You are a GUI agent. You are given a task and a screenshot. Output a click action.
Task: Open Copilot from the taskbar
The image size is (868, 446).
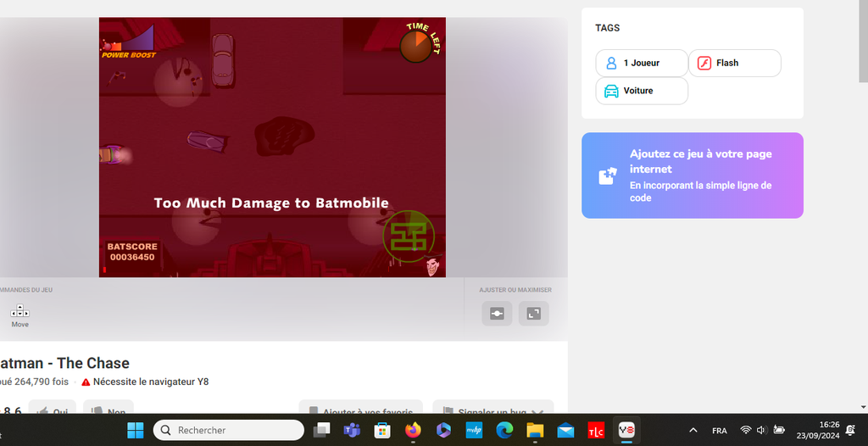point(443,430)
